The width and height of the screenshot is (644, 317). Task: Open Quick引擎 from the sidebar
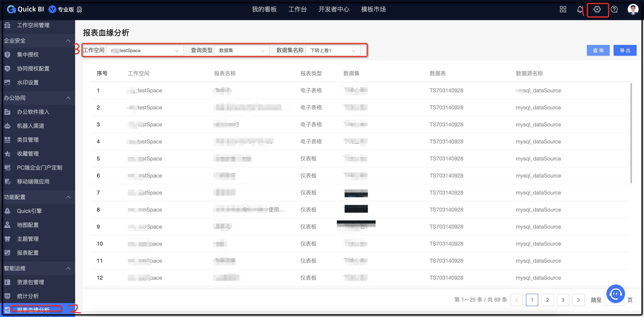(29, 211)
